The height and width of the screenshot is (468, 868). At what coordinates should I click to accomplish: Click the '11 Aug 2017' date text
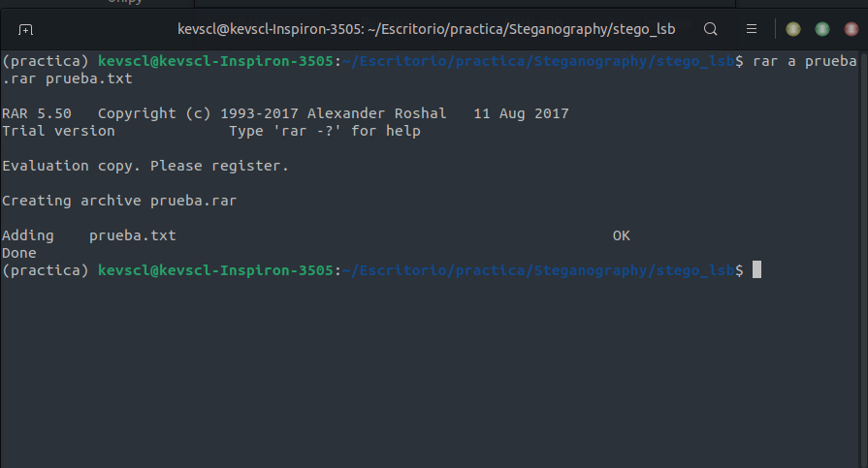click(x=521, y=113)
